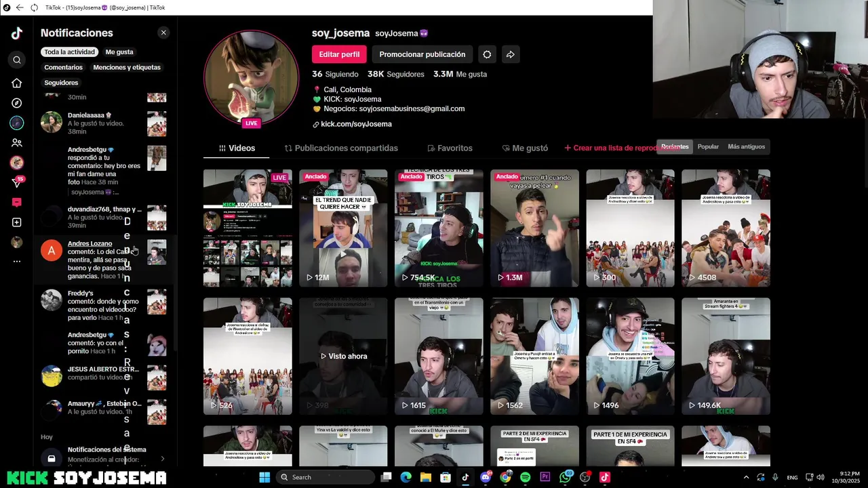Sort videos by Popular
Viewport: 868px width, 488px height.
point(708,146)
